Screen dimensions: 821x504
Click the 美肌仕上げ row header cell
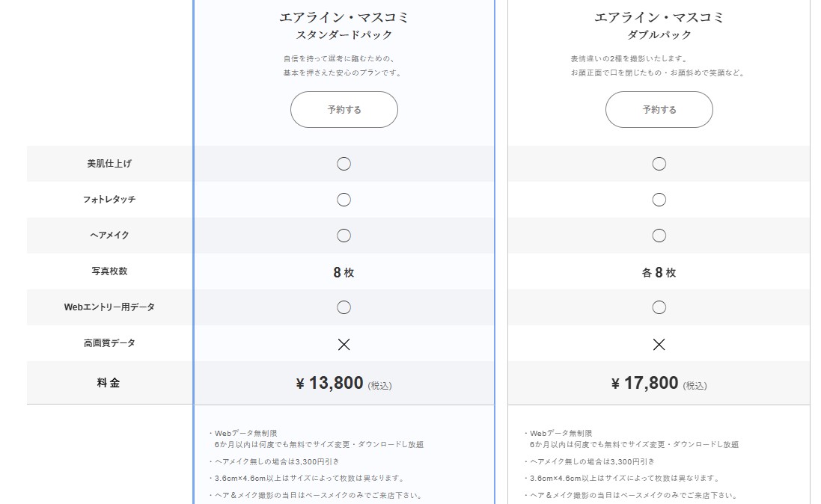click(x=108, y=163)
